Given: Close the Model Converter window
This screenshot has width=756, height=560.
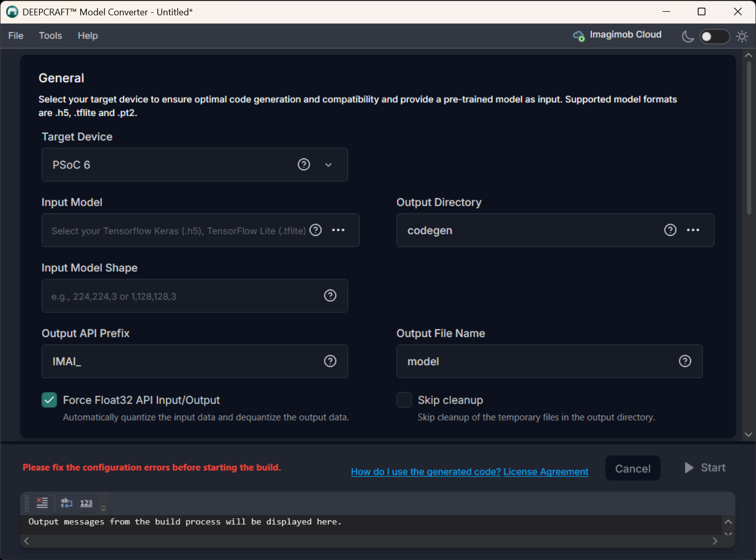Looking at the screenshot, I should click(738, 12).
